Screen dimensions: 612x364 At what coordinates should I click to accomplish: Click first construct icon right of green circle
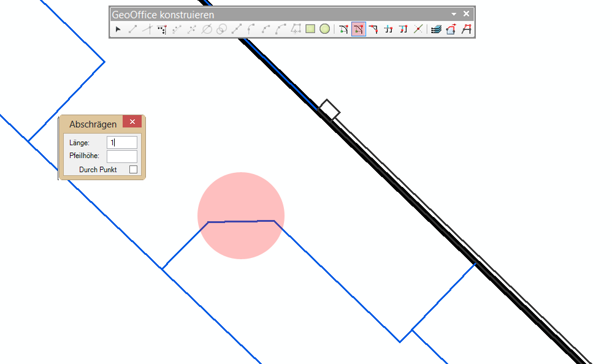(343, 29)
